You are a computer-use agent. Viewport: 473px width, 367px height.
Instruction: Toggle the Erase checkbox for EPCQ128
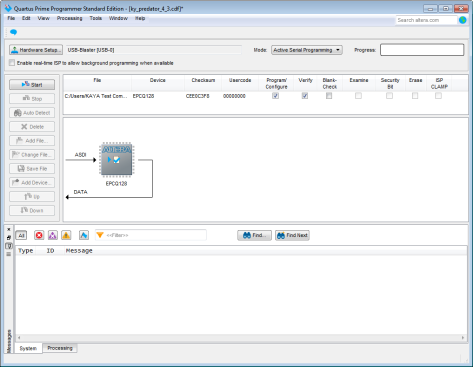(415, 96)
